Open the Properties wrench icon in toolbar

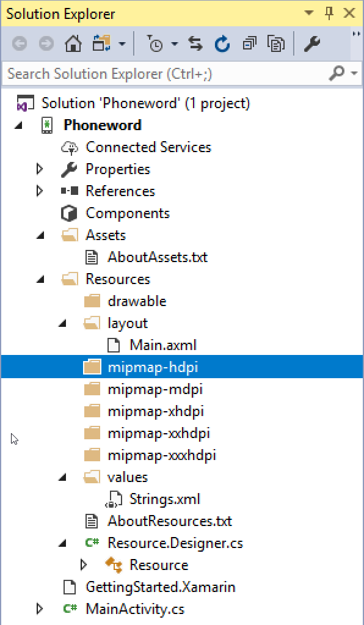pos(312,43)
